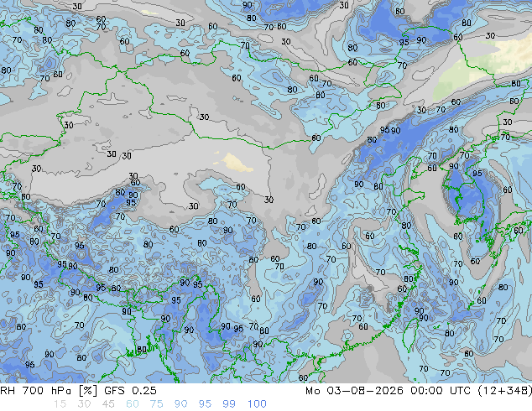Click the "RH 700 hPa [%]" title text
The height and width of the screenshot is (411, 532).
[x=50, y=391]
